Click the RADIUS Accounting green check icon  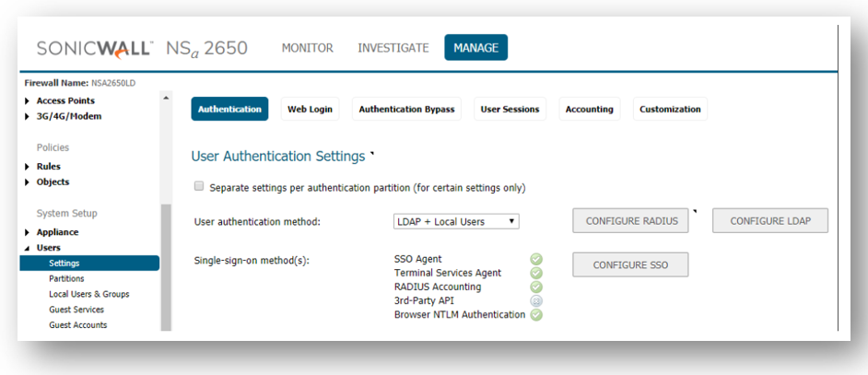pyautogui.click(x=536, y=287)
